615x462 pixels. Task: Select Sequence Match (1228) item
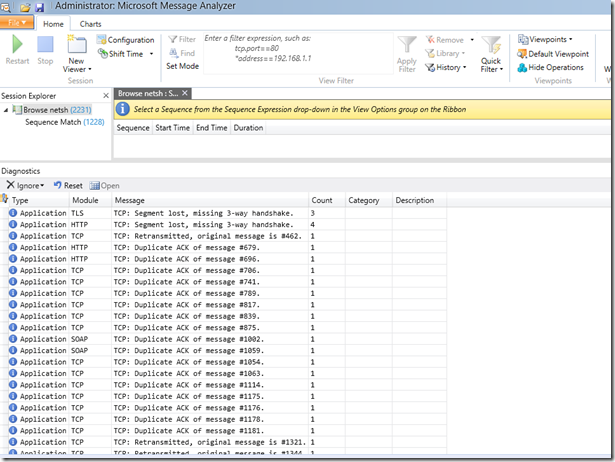pyautogui.click(x=65, y=122)
